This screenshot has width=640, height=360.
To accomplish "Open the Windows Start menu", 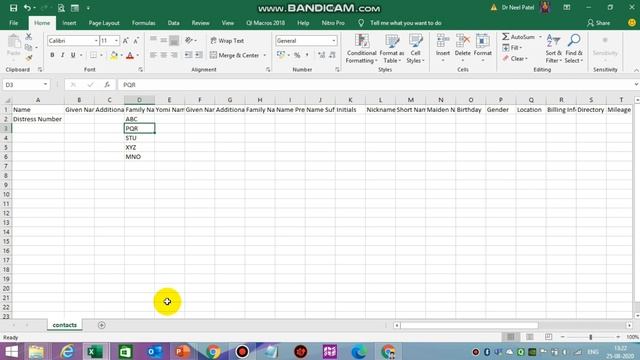I will (11, 351).
